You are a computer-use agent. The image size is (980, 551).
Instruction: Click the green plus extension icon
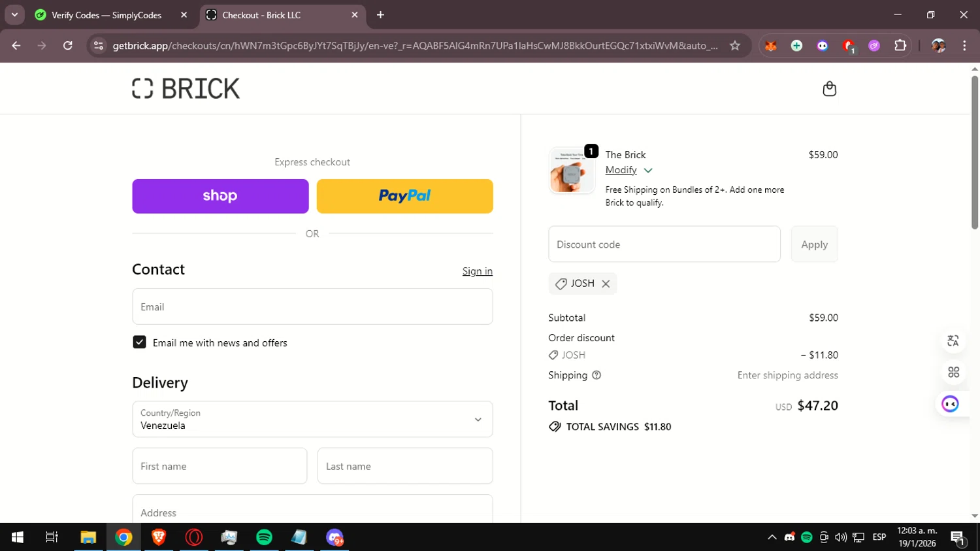[796, 46]
